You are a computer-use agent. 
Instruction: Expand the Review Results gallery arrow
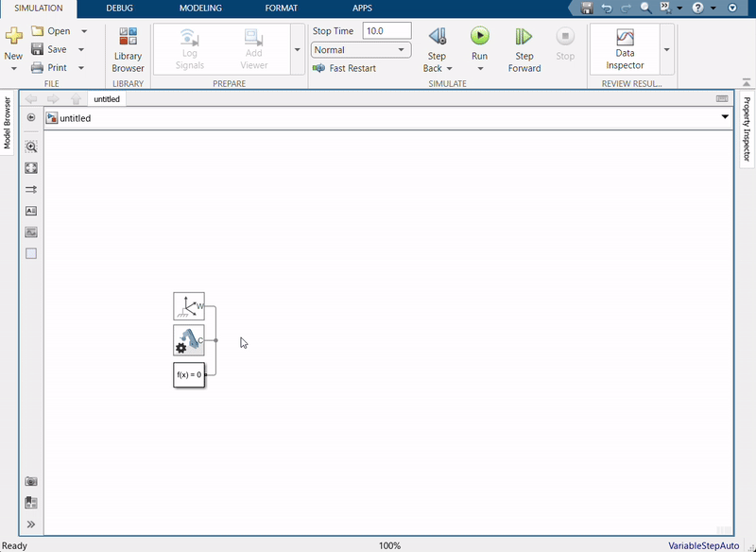pyautogui.click(x=667, y=49)
